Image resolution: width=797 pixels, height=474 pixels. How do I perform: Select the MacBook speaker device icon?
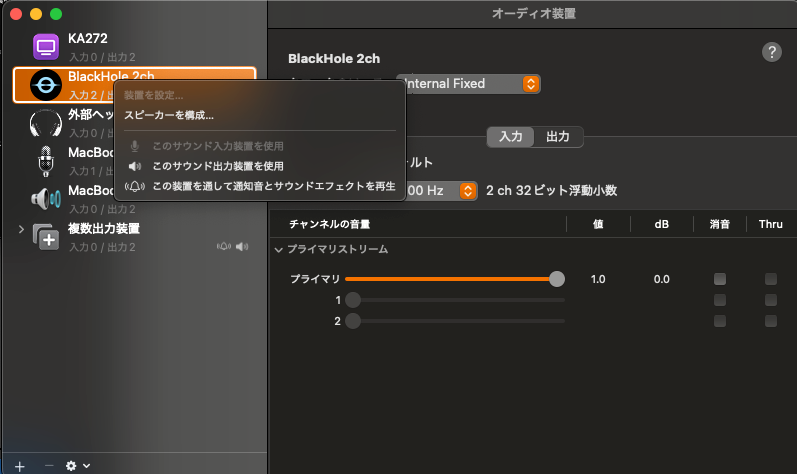tap(46, 199)
